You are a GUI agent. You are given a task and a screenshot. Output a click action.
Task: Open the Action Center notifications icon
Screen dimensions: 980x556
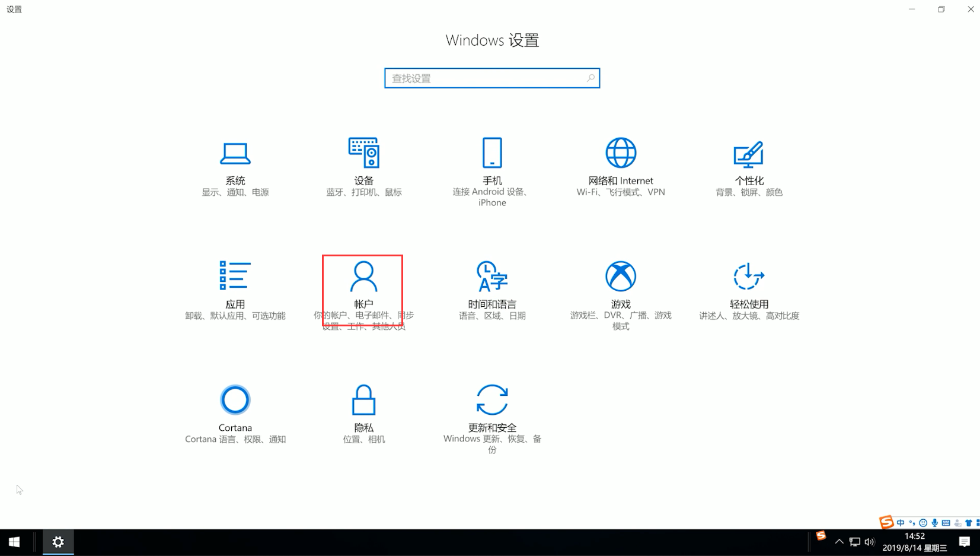(x=965, y=542)
